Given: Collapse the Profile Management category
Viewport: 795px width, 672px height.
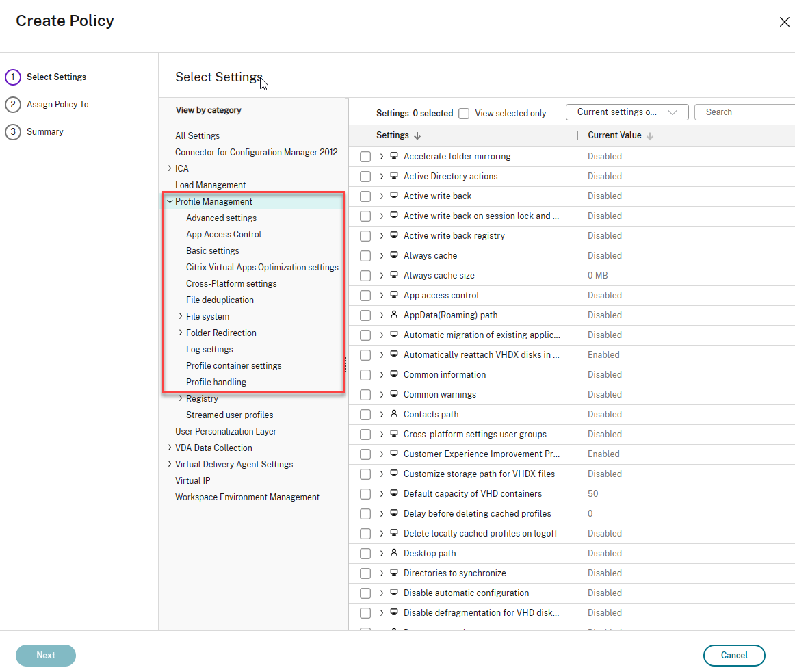Looking at the screenshot, I should tap(170, 201).
